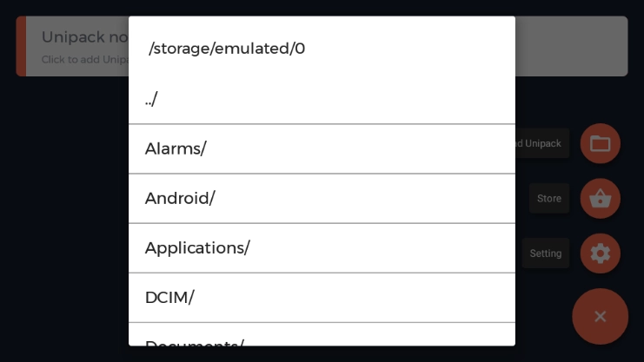
Task: Click the Setting text label
Action: pos(546,253)
